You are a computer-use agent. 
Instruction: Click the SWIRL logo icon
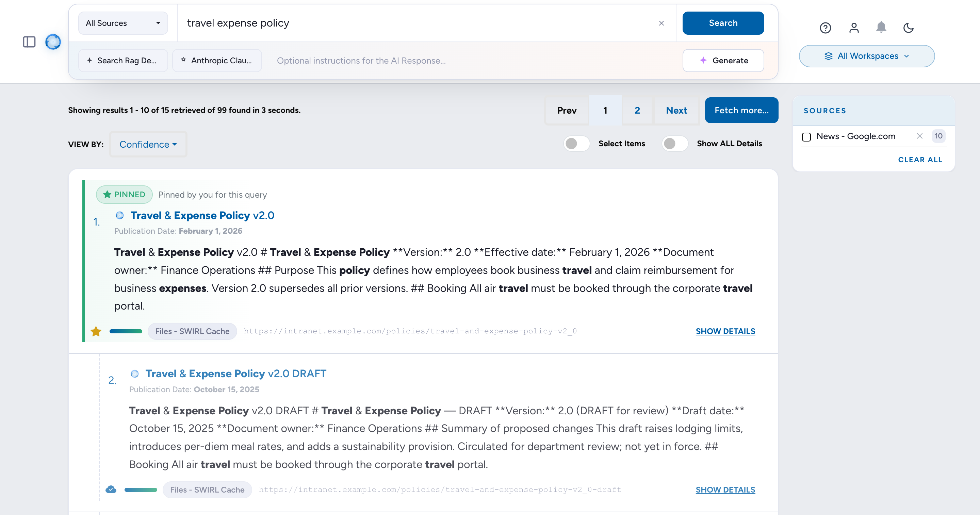coord(53,42)
